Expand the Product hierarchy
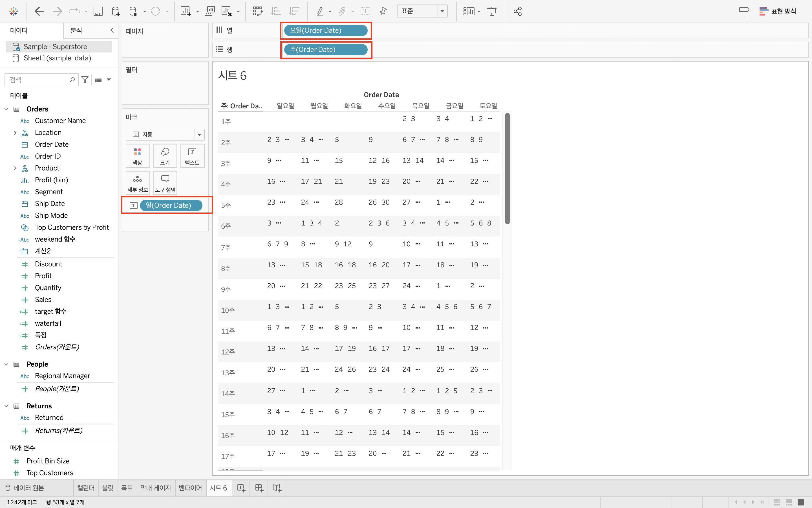 (15, 168)
